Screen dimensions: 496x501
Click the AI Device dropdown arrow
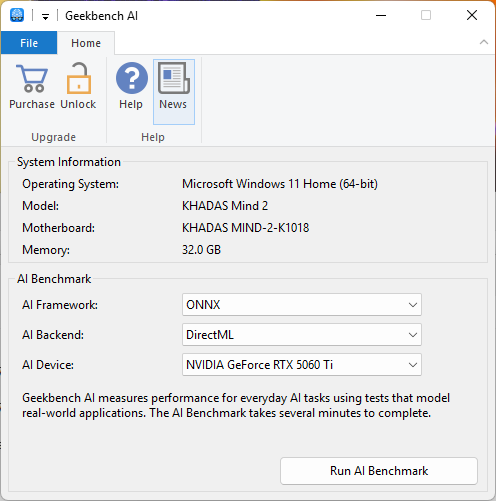pyautogui.click(x=413, y=365)
